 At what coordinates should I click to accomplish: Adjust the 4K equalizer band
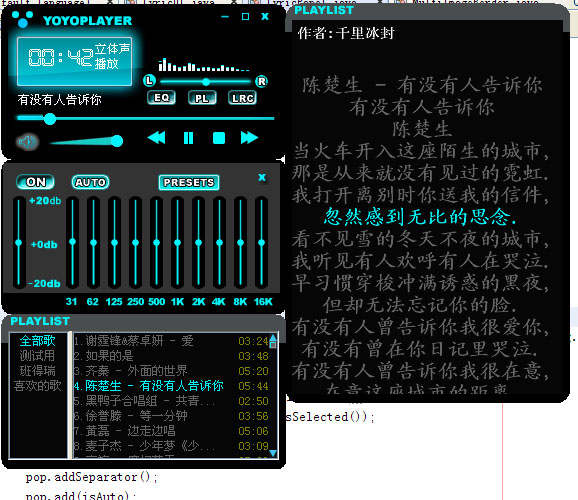[220, 242]
